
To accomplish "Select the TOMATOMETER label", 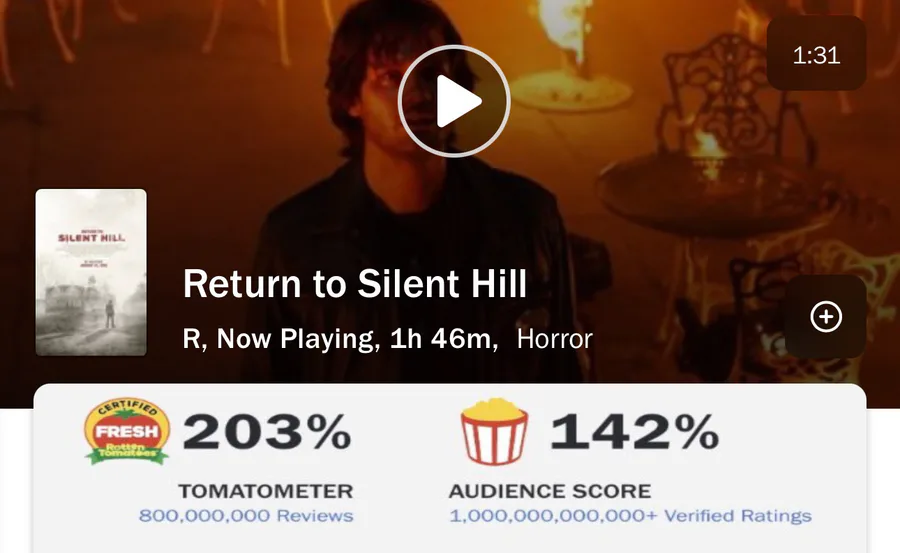I will [x=265, y=491].
